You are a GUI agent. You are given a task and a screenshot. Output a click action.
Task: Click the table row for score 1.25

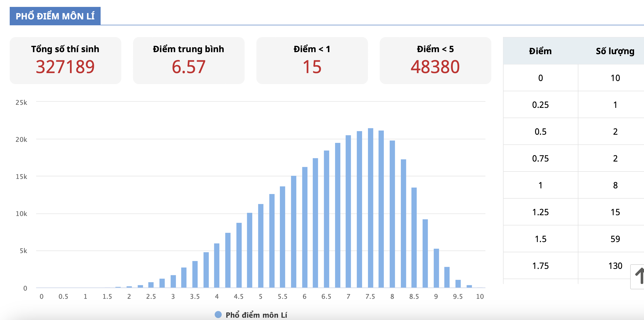click(x=540, y=212)
